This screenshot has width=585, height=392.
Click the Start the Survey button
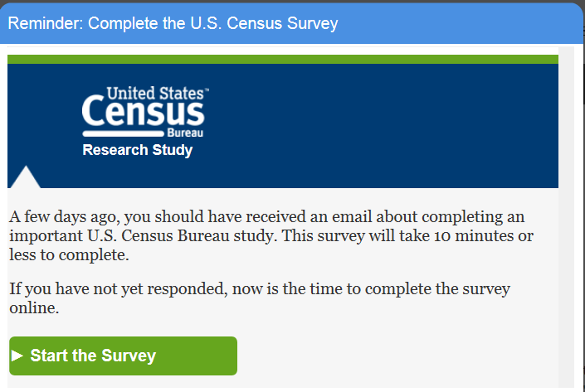[x=123, y=356]
